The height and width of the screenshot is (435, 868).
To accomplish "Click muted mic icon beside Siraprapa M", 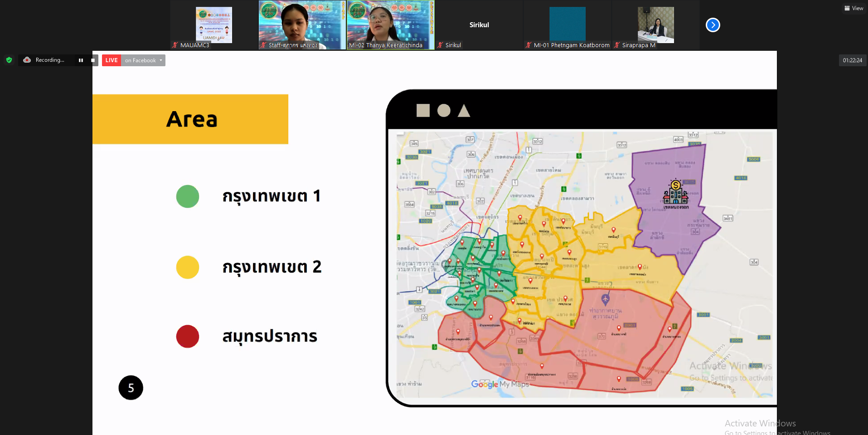I will [616, 45].
